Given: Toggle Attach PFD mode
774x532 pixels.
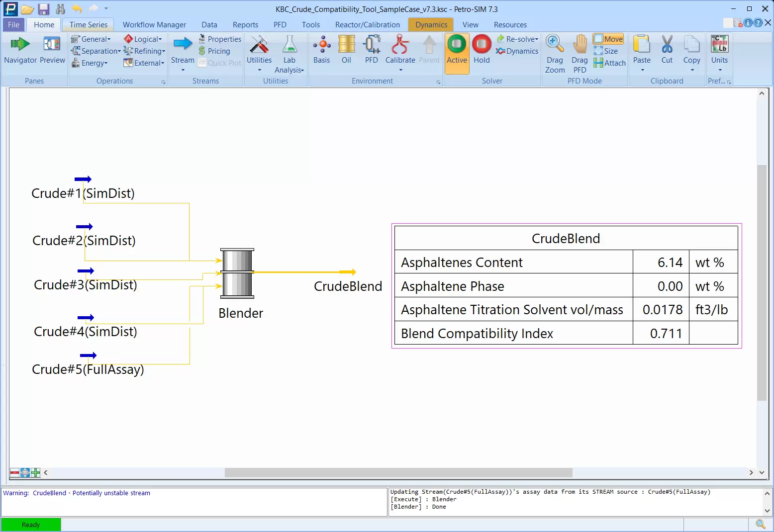Looking at the screenshot, I should coord(610,63).
